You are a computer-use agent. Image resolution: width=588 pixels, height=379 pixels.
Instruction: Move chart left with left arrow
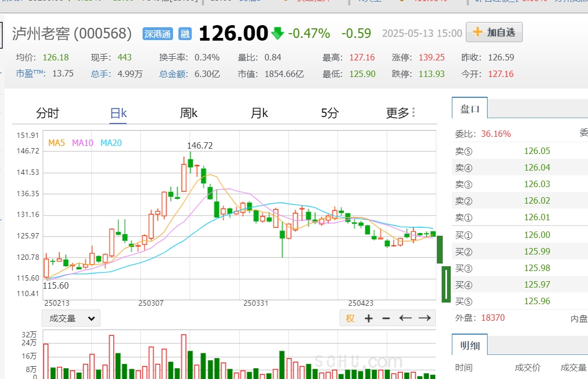(405, 318)
